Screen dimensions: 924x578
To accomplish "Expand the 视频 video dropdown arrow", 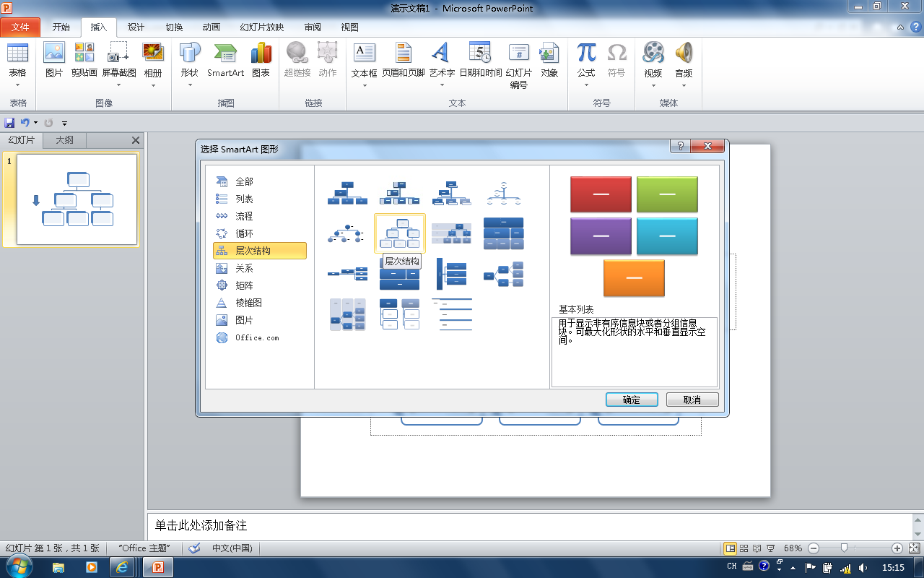I will (x=653, y=85).
